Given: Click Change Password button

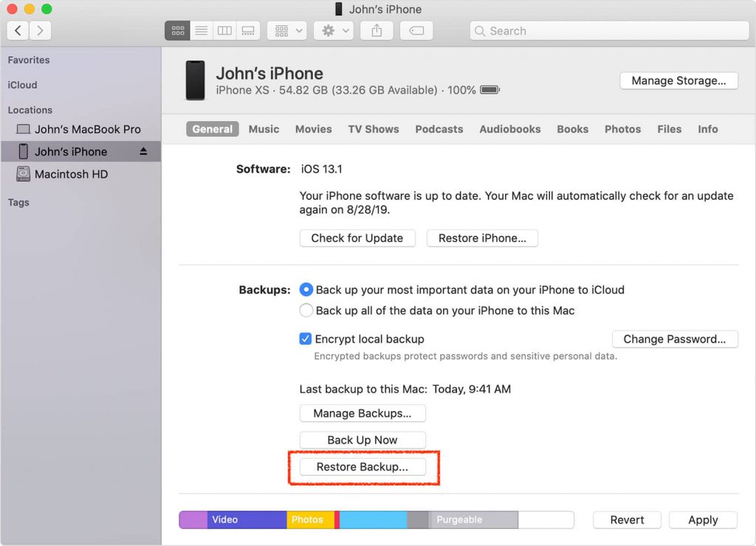Looking at the screenshot, I should tap(675, 339).
